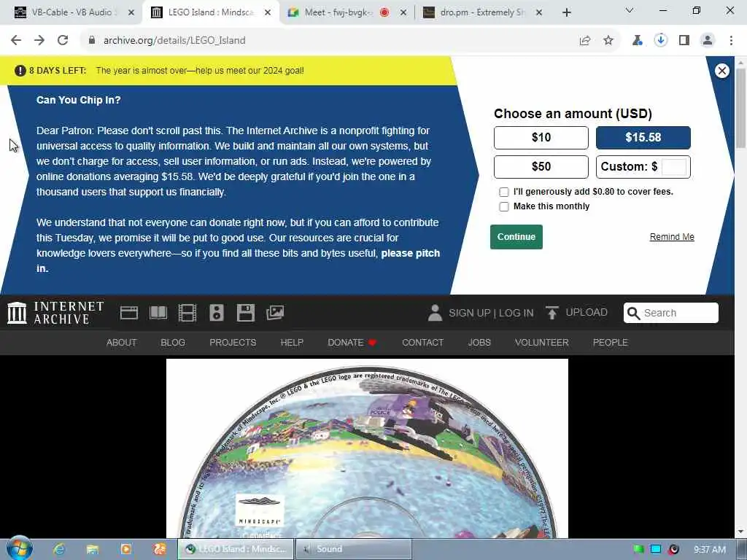Viewport: 747px width, 560px height.
Task: Open the HELP menu item
Action: 292,343
